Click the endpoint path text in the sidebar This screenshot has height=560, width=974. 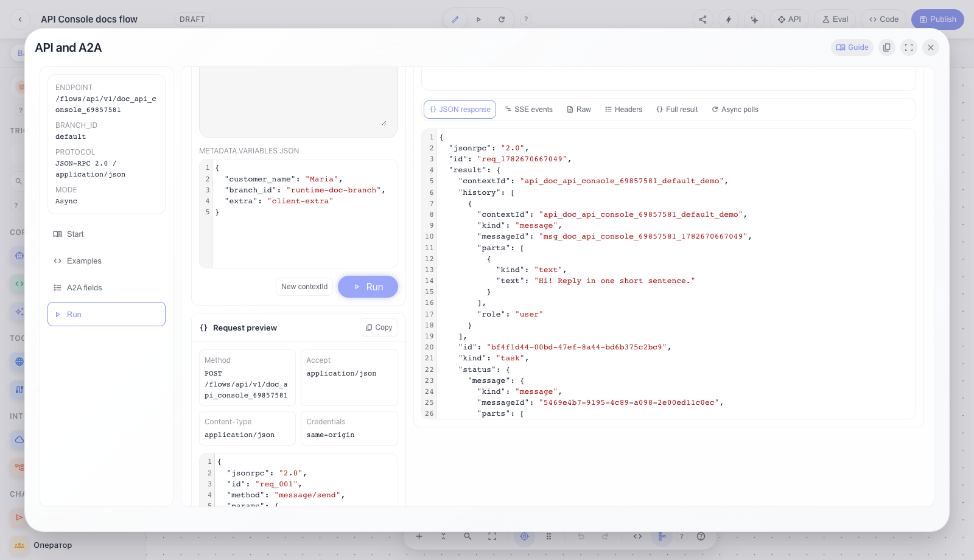[x=106, y=104]
